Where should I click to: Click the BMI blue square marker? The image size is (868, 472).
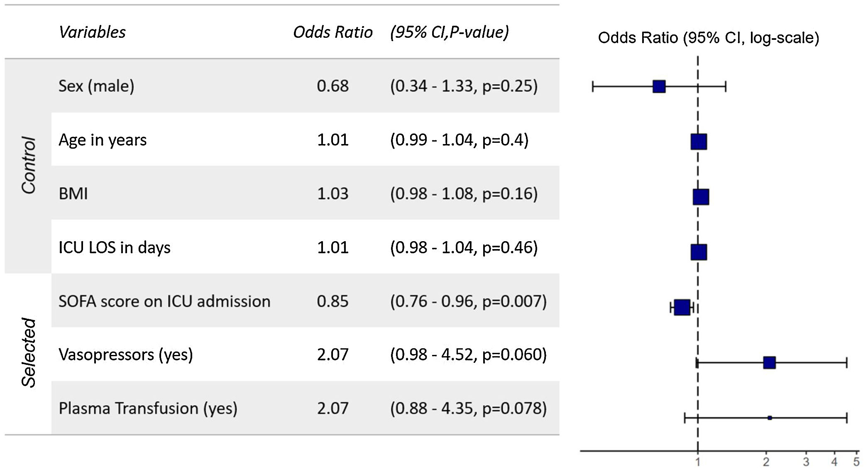(701, 197)
